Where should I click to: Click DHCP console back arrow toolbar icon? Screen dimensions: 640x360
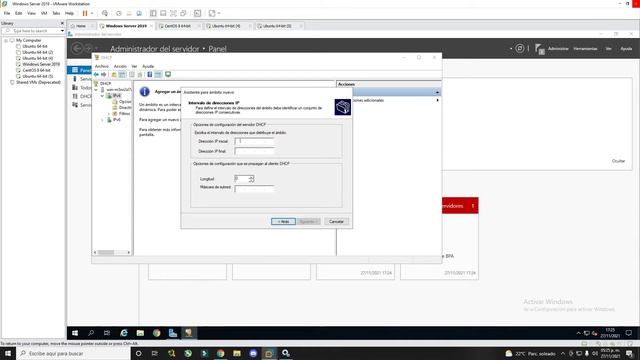click(96, 74)
